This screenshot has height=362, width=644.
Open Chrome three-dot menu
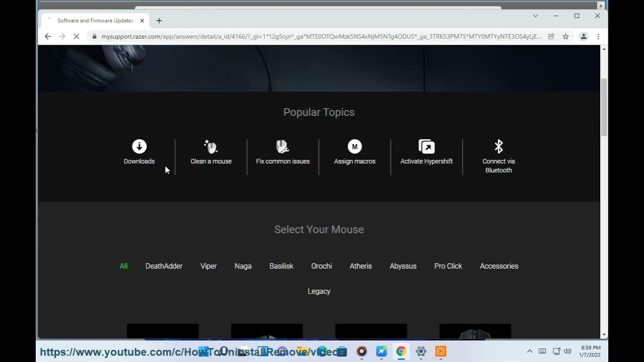[598, 36]
